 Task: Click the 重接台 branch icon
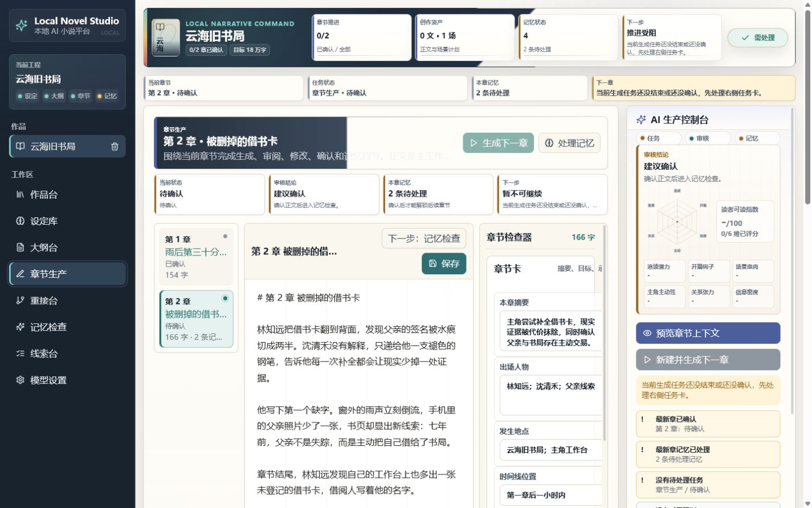pyautogui.click(x=20, y=300)
